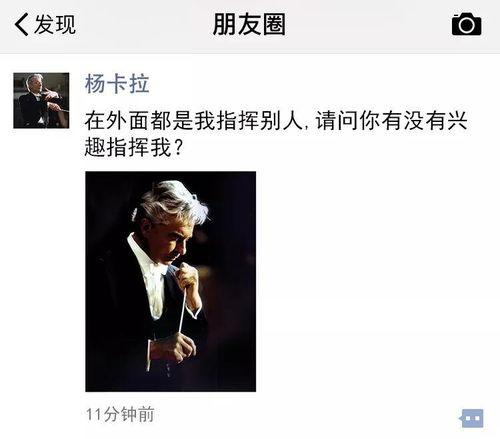
Task: Tap the back chevron arrow in header
Action: coord(21,24)
